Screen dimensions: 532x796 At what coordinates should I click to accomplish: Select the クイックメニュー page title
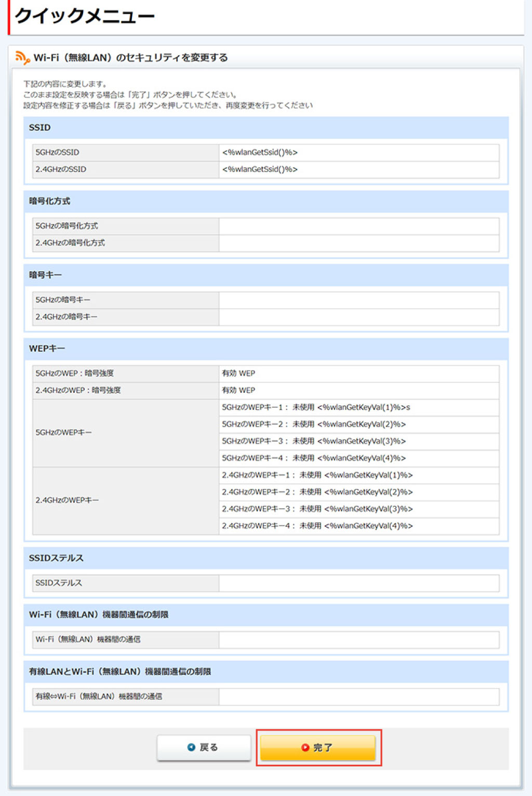point(85,16)
